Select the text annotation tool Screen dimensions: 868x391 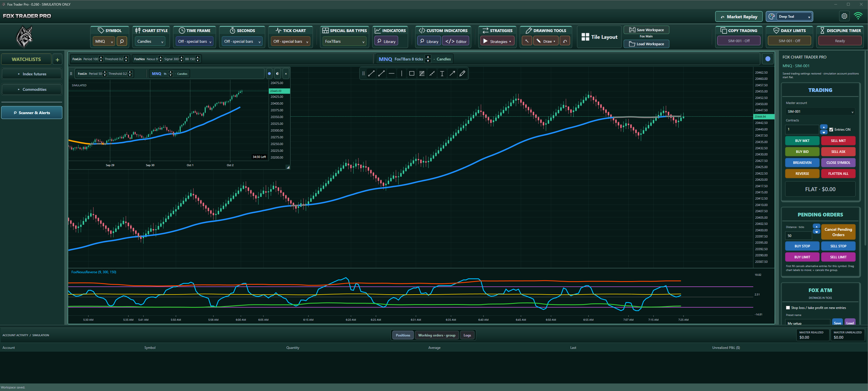click(x=442, y=73)
